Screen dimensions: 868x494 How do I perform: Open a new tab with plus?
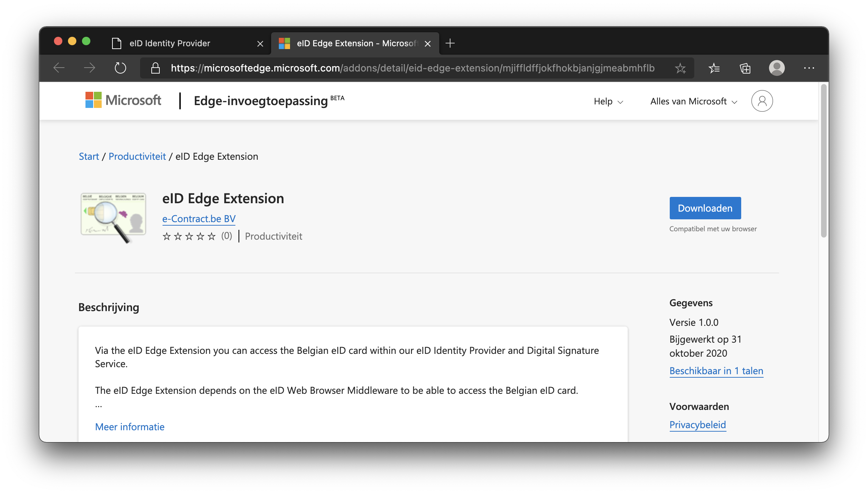click(450, 43)
